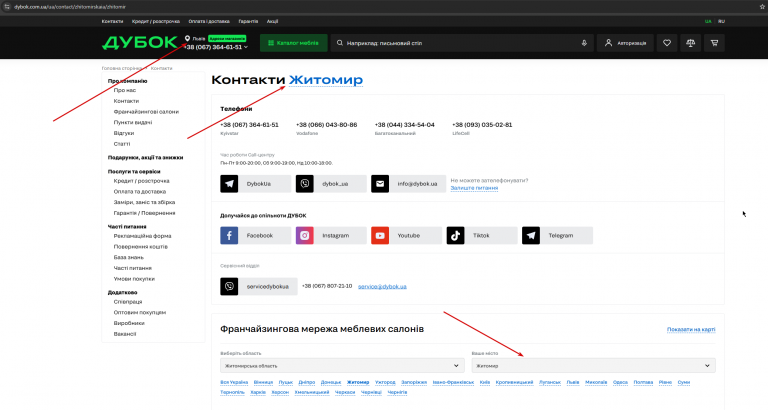The height and width of the screenshot is (410, 768).
Task: Click the service@dybok.ua email link
Action: pyautogui.click(x=382, y=287)
